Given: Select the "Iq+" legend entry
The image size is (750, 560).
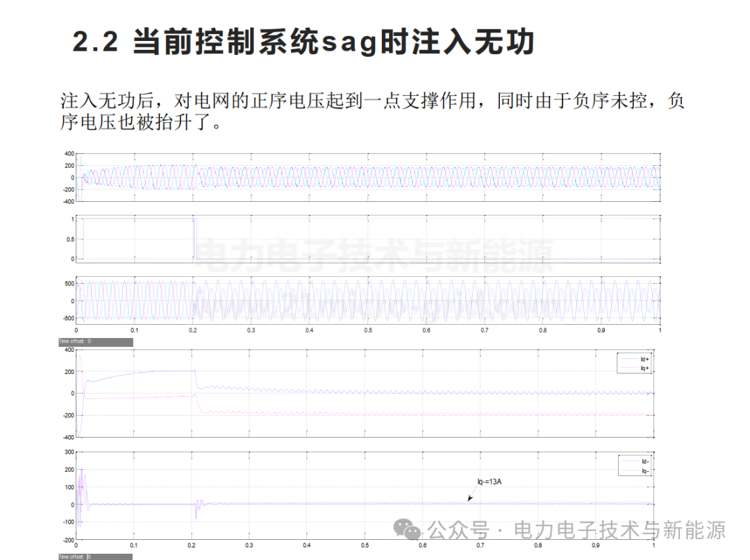Looking at the screenshot, I should (634, 368).
